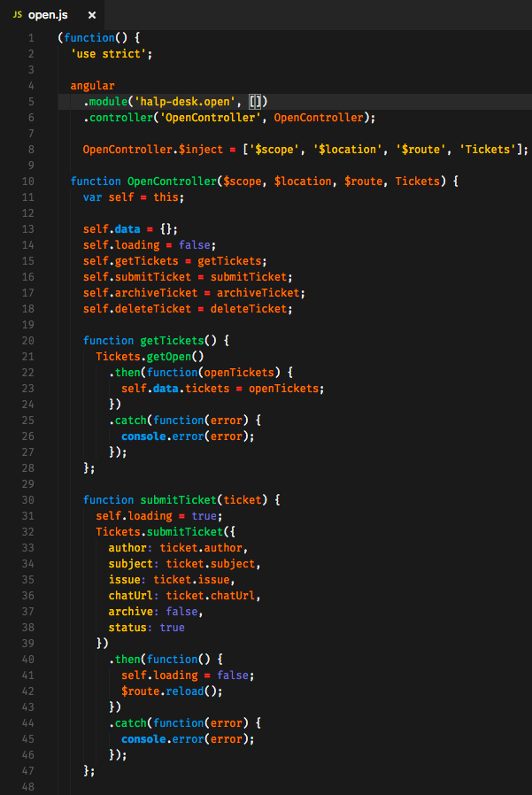The height and width of the screenshot is (795, 532).
Task: Click self.submitTicket on line 16
Action: click(137, 277)
